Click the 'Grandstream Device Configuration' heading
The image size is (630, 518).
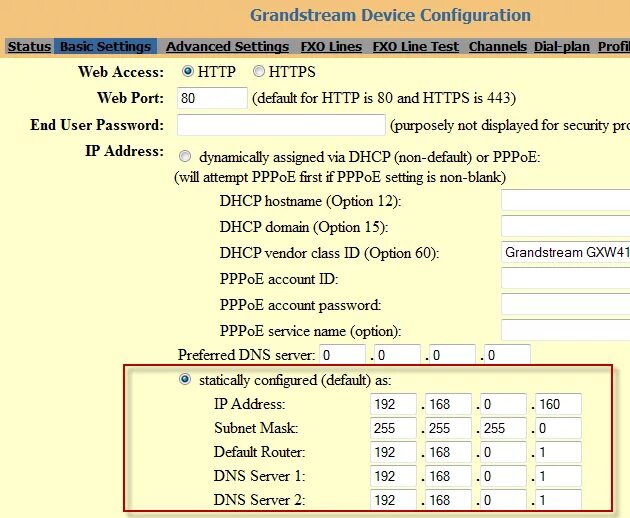tap(391, 15)
